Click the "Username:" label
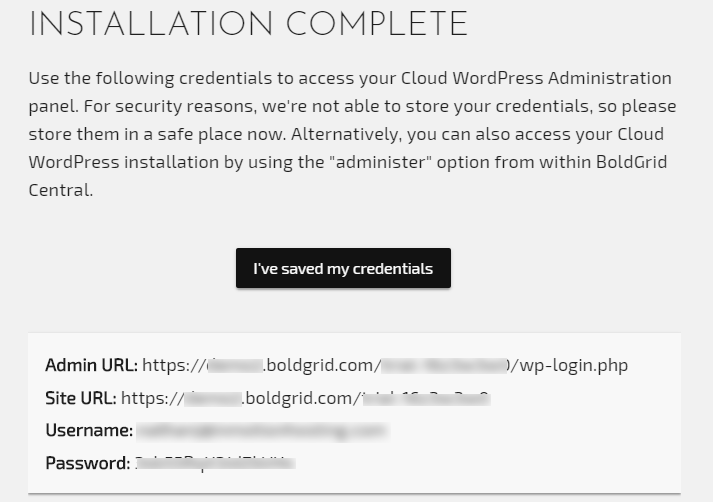 (89, 431)
